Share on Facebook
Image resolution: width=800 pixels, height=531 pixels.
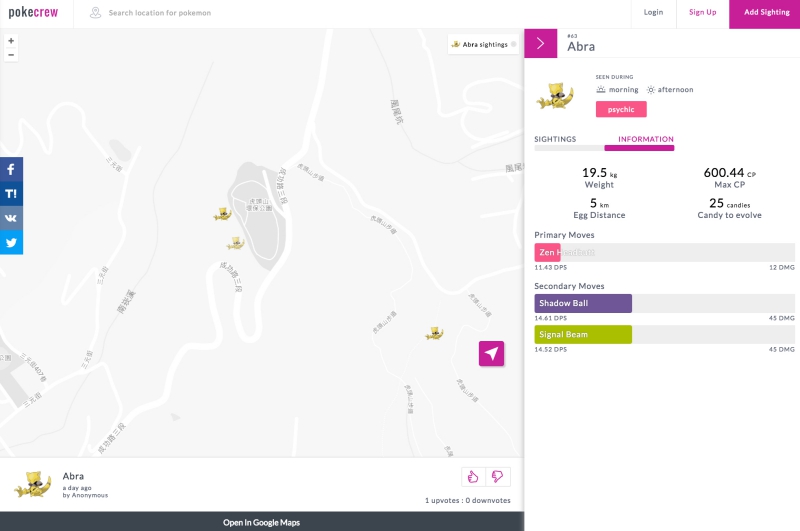pyautogui.click(x=11, y=169)
